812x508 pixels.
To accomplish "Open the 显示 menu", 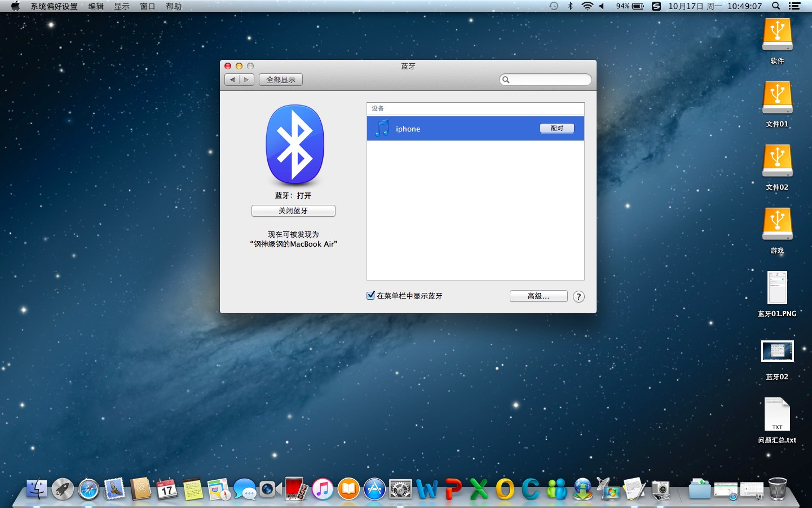I will [122, 6].
